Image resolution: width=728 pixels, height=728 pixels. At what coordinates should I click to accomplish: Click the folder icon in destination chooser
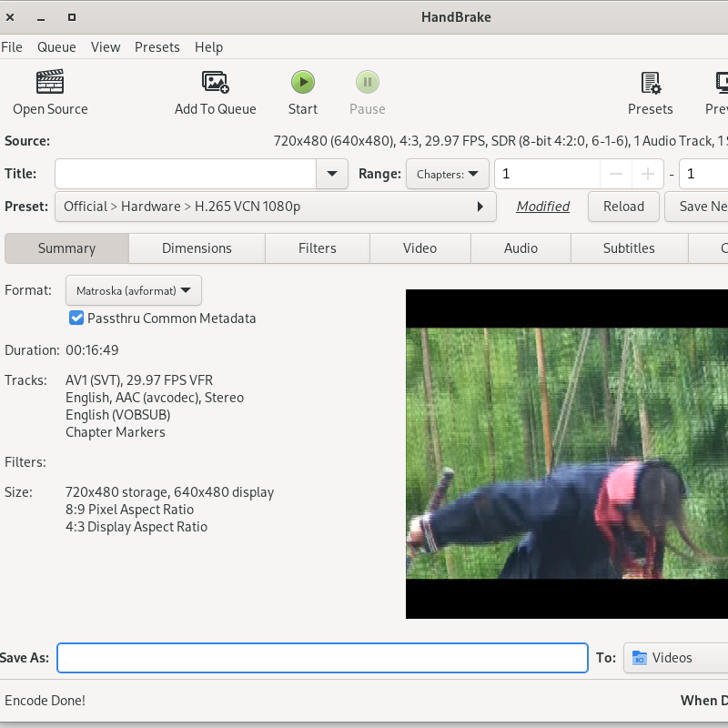click(x=640, y=658)
